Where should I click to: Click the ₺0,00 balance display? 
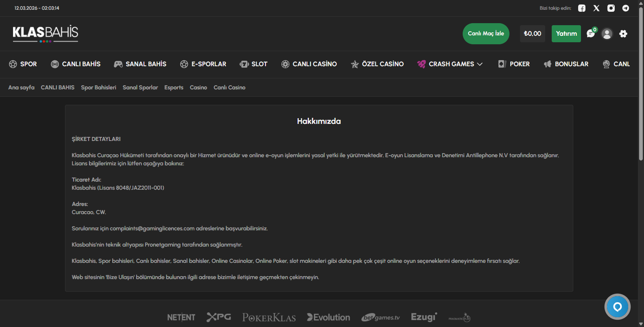[533, 34]
